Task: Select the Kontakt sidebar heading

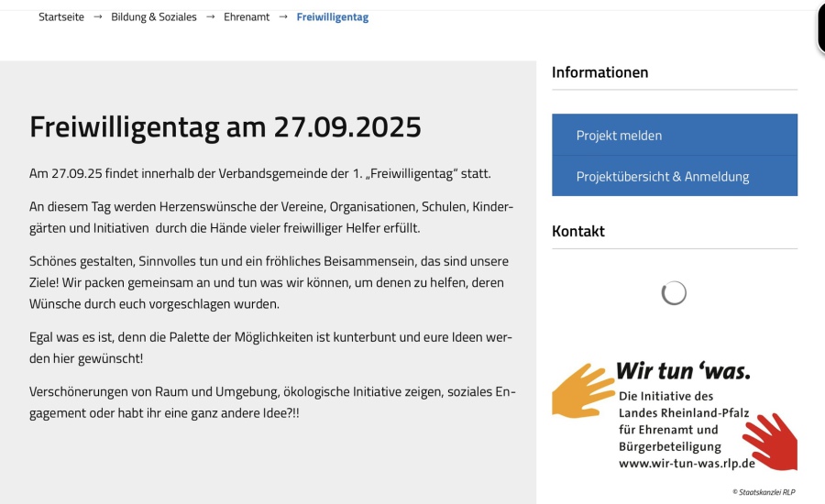Action: (577, 231)
